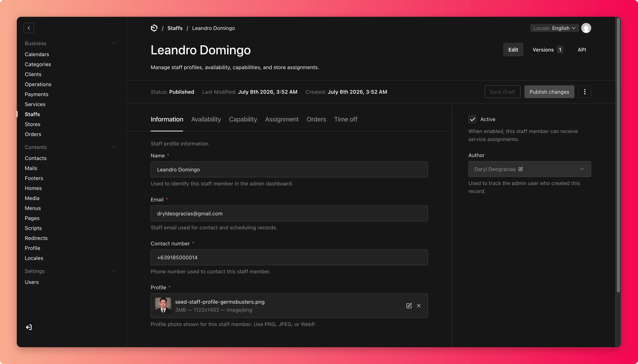
Task: Switch to the Capability tab
Action: 243,119
